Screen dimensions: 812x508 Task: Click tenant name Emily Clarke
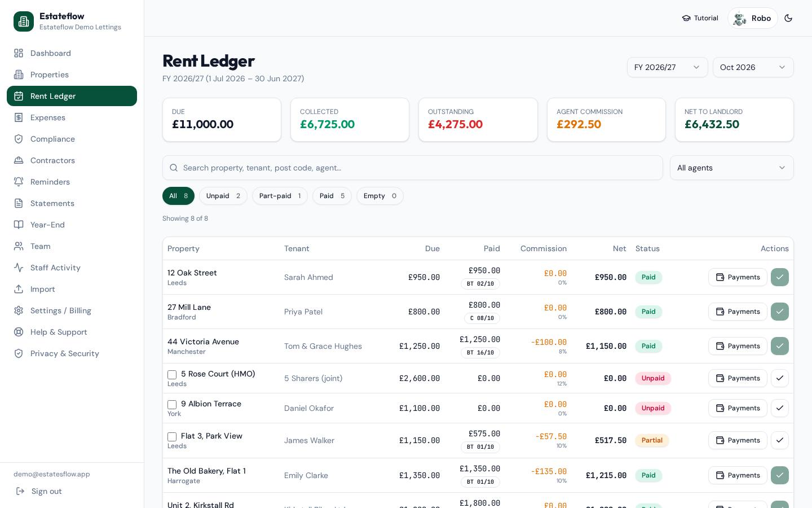pos(306,475)
